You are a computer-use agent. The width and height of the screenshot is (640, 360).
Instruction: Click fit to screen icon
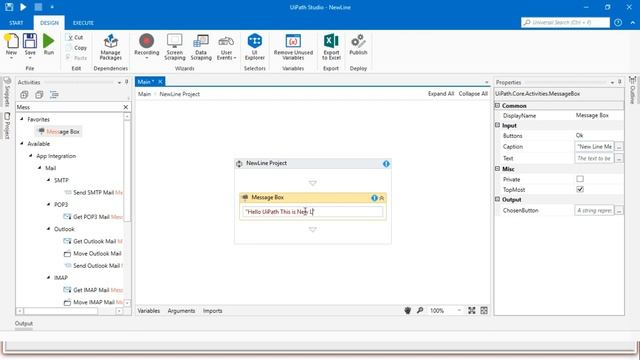point(471,311)
